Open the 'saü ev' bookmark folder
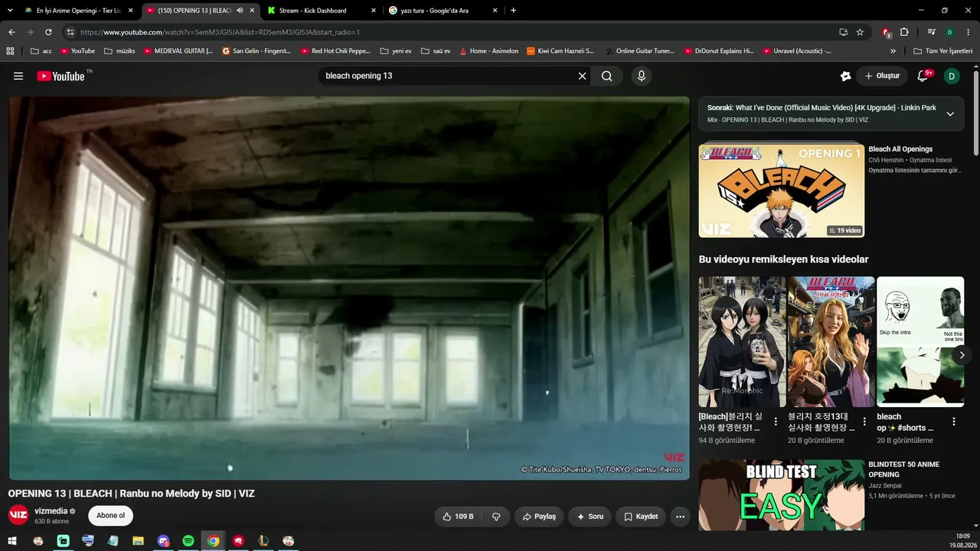 [x=436, y=51]
